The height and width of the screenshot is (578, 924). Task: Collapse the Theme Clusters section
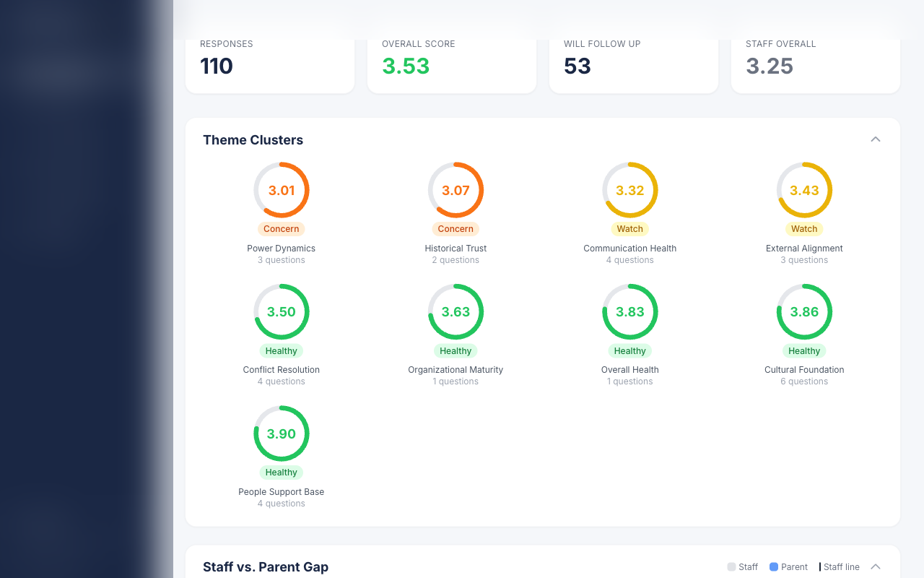pos(875,139)
